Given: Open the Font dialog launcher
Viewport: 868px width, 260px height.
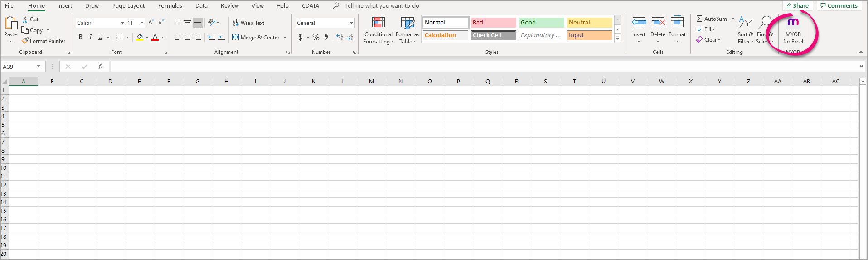Looking at the screenshot, I should coord(165,53).
